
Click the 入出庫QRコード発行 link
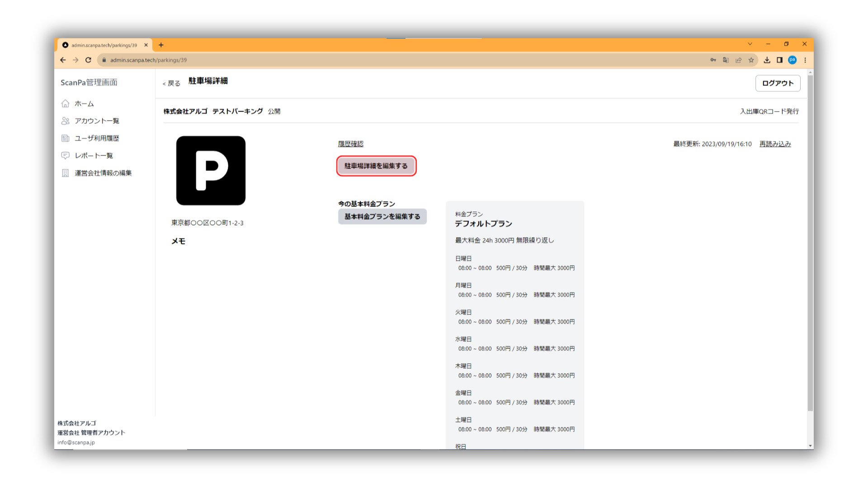(x=769, y=111)
